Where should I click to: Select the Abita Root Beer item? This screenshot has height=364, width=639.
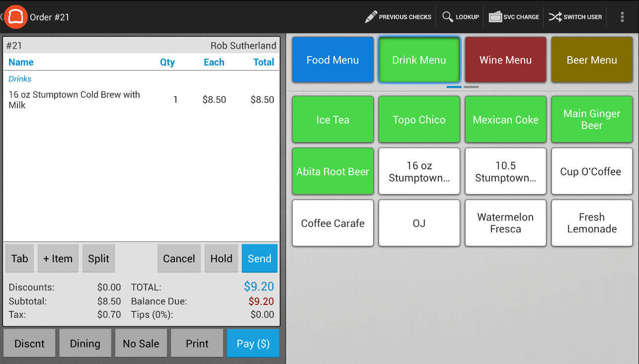tap(332, 172)
